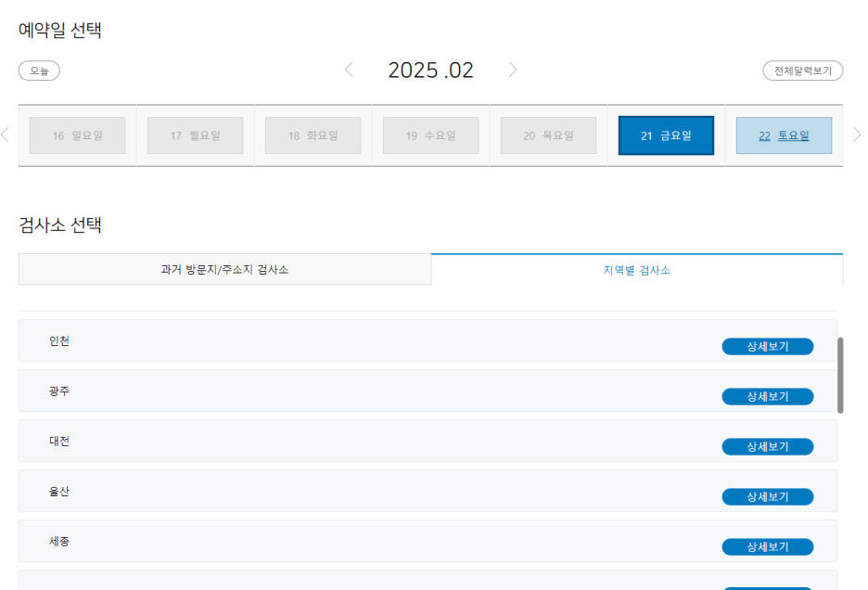Click the 2025 .02 month heading

430,71
